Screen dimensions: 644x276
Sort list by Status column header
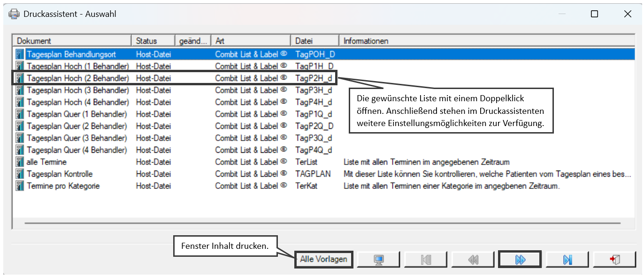(153, 41)
